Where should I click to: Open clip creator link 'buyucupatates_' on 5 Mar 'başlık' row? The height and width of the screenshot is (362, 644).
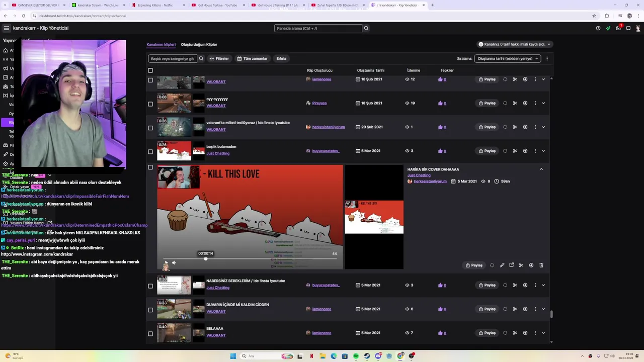(x=326, y=151)
